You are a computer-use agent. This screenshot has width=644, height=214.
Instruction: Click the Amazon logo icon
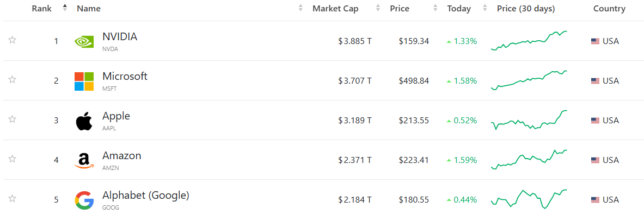point(84,160)
